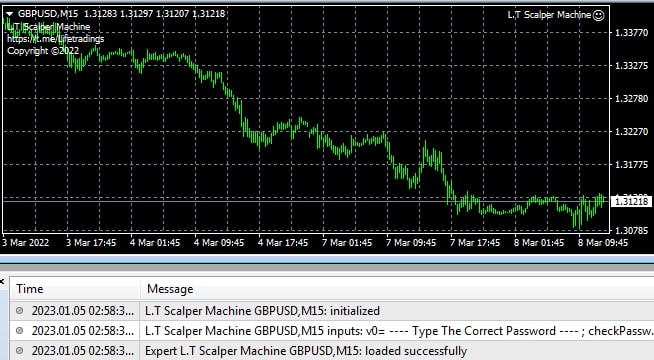Click the 4 Mar 09:45 time axis label

click(x=219, y=242)
